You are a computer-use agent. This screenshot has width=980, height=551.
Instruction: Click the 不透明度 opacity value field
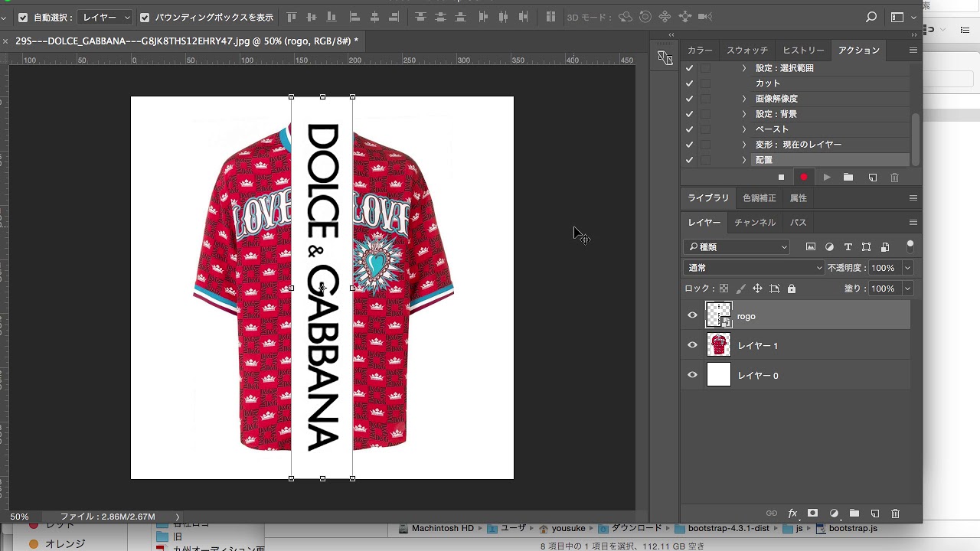(x=884, y=268)
